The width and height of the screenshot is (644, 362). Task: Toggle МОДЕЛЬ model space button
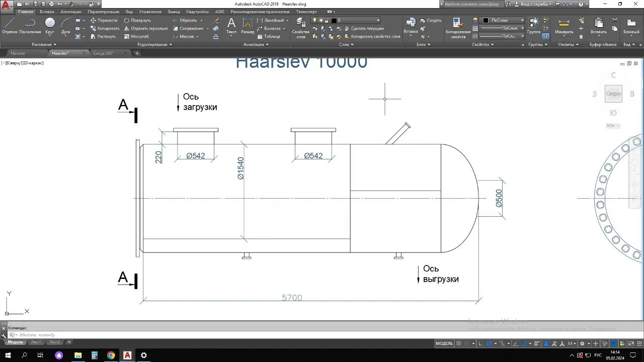[x=444, y=343]
